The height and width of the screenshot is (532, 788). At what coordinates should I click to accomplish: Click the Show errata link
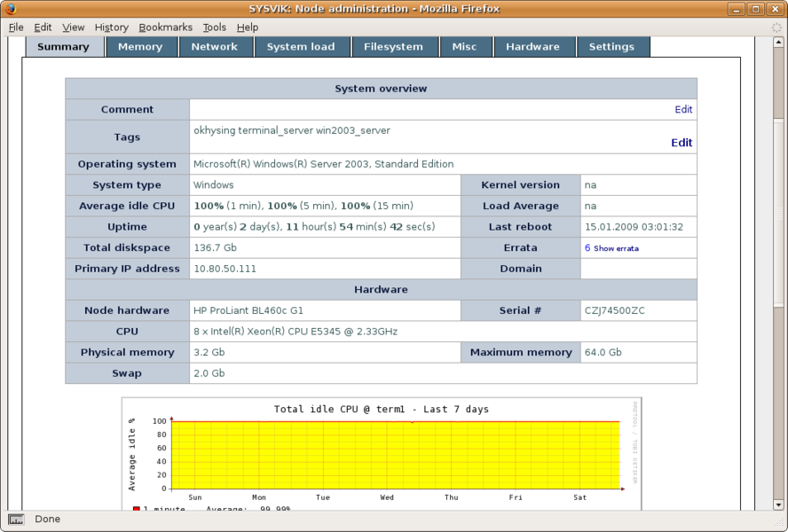(x=616, y=248)
